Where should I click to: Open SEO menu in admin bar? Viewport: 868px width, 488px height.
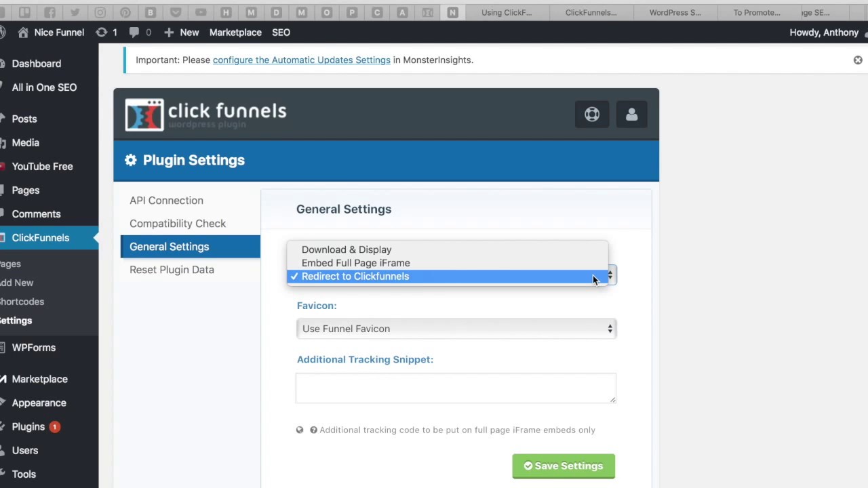point(281,33)
